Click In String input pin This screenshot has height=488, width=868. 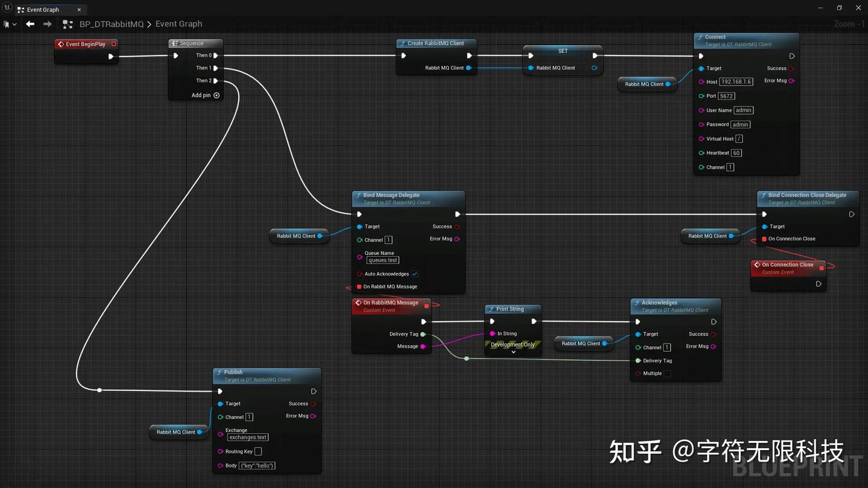pyautogui.click(x=492, y=334)
